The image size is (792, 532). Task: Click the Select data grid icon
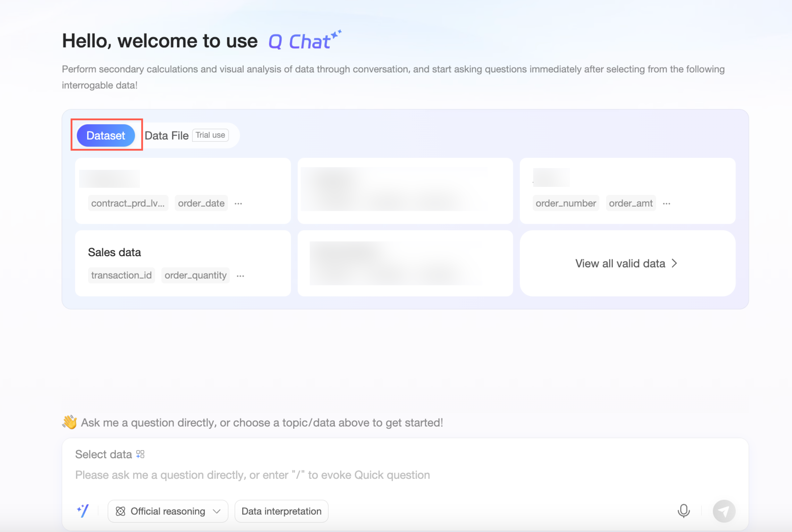140,454
